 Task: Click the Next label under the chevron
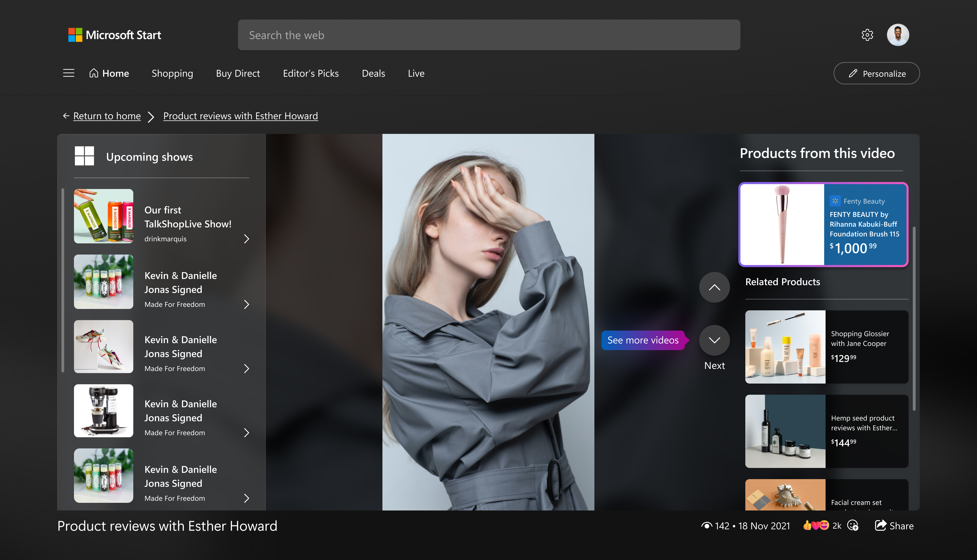pos(715,365)
